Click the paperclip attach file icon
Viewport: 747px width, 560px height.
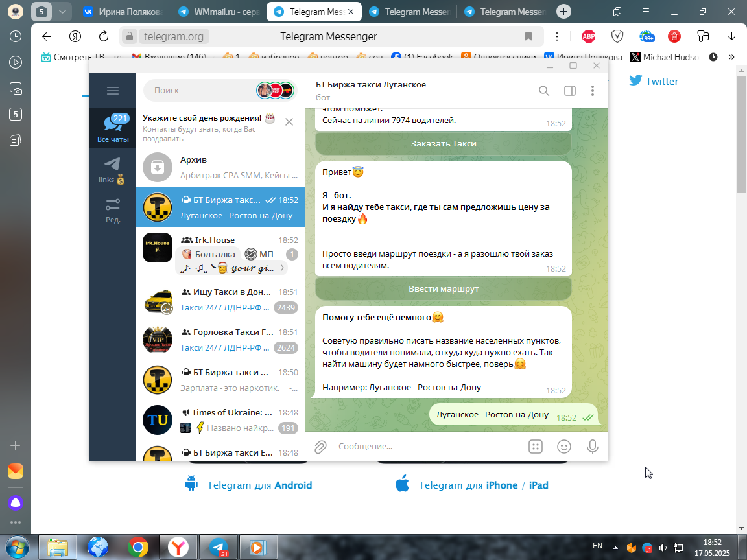320,447
